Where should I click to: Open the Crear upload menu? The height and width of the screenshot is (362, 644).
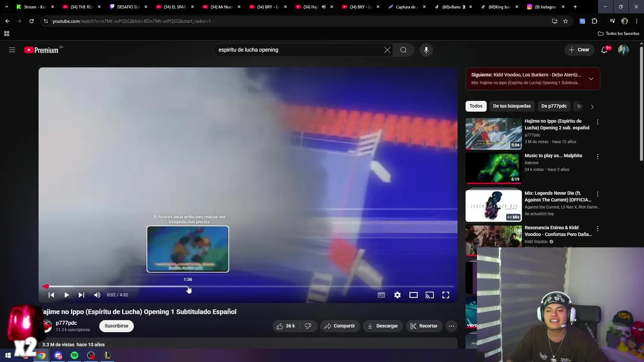coord(579,50)
